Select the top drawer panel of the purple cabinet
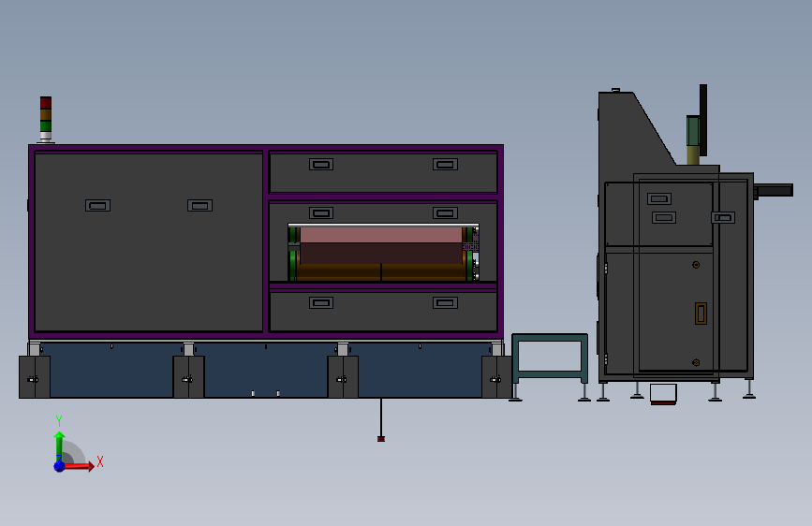 [x=383, y=173]
